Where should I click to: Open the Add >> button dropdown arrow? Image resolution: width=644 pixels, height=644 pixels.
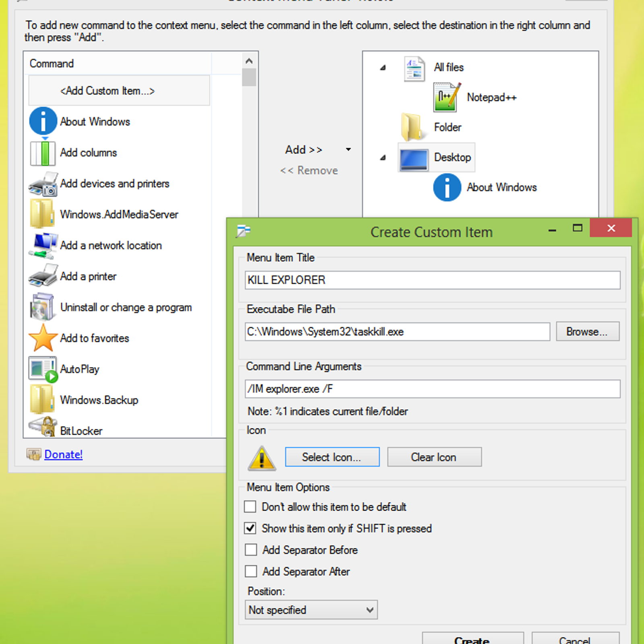click(x=349, y=150)
